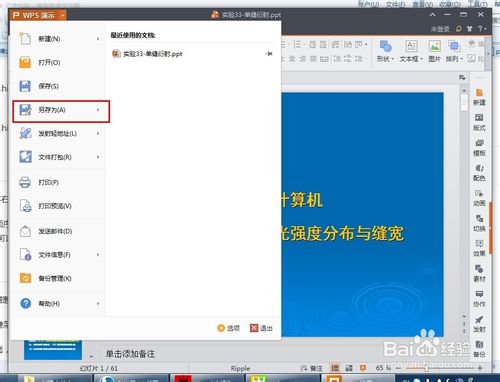The image size is (500, 382).
Task: Collapse the ribbon with the up chevron
Action: tap(432, 14)
